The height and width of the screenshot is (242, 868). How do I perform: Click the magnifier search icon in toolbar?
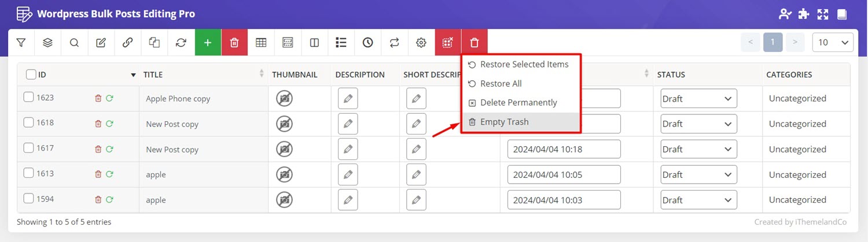[x=74, y=42]
